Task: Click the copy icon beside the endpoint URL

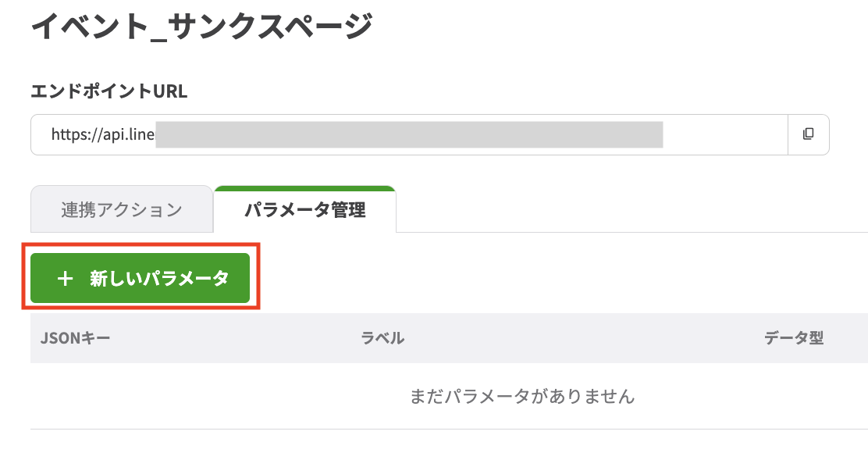Action: 809,134
